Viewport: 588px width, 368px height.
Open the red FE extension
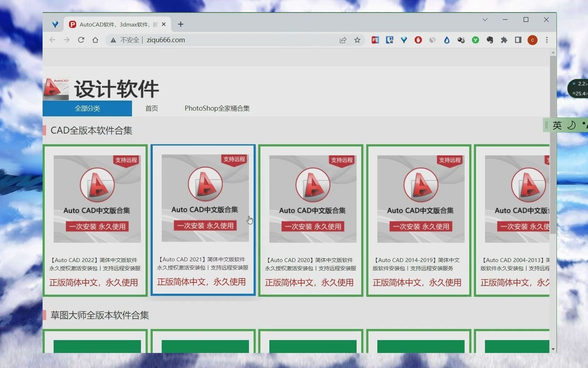click(x=375, y=40)
